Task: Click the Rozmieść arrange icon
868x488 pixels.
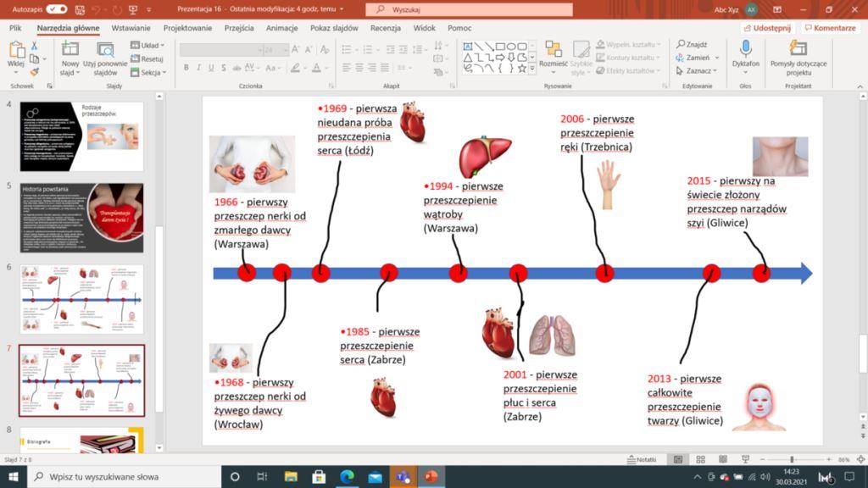Action: click(x=554, y=49)
